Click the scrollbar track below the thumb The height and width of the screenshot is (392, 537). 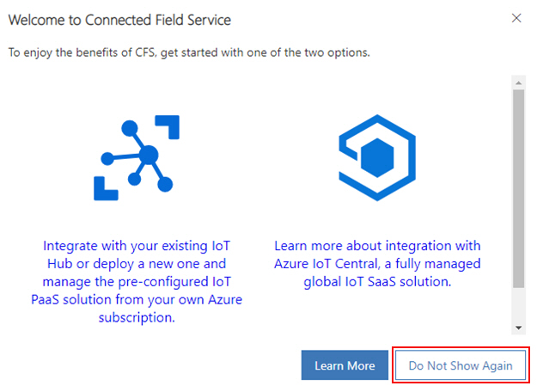518,305
